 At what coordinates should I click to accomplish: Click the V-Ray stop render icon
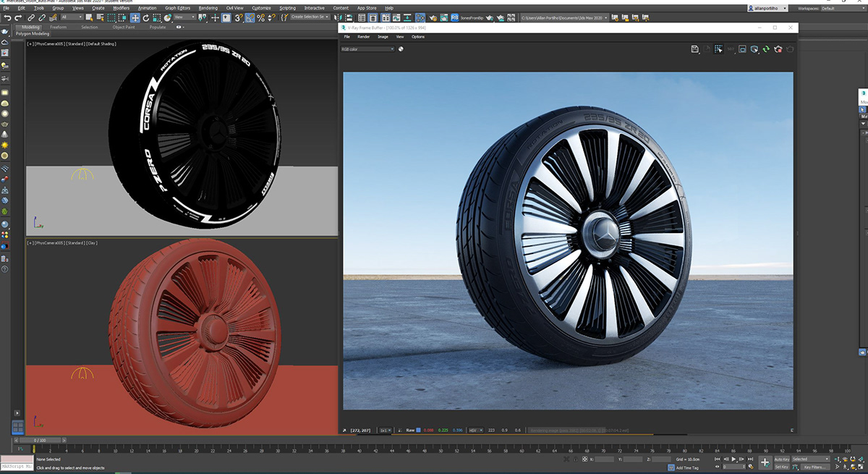point(778,49)
